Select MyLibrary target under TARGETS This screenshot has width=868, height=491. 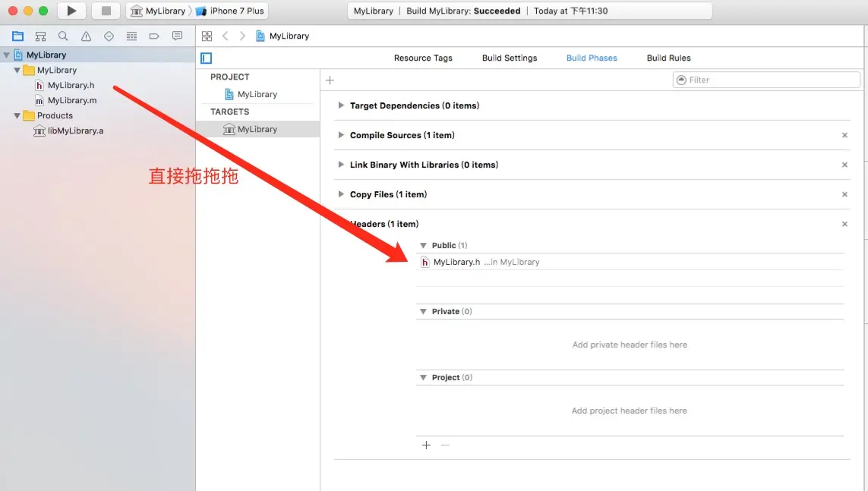tap(257, 129)
